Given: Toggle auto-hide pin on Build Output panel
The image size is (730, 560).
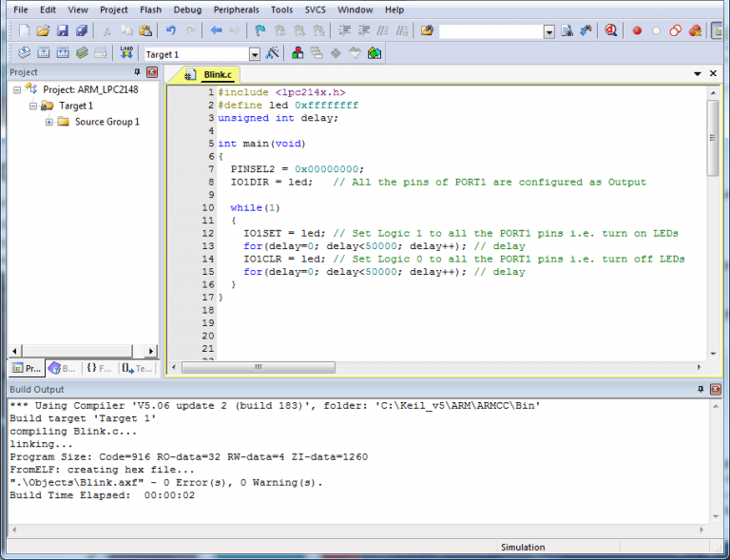Looking at the screenshot, I should point(701,390).
